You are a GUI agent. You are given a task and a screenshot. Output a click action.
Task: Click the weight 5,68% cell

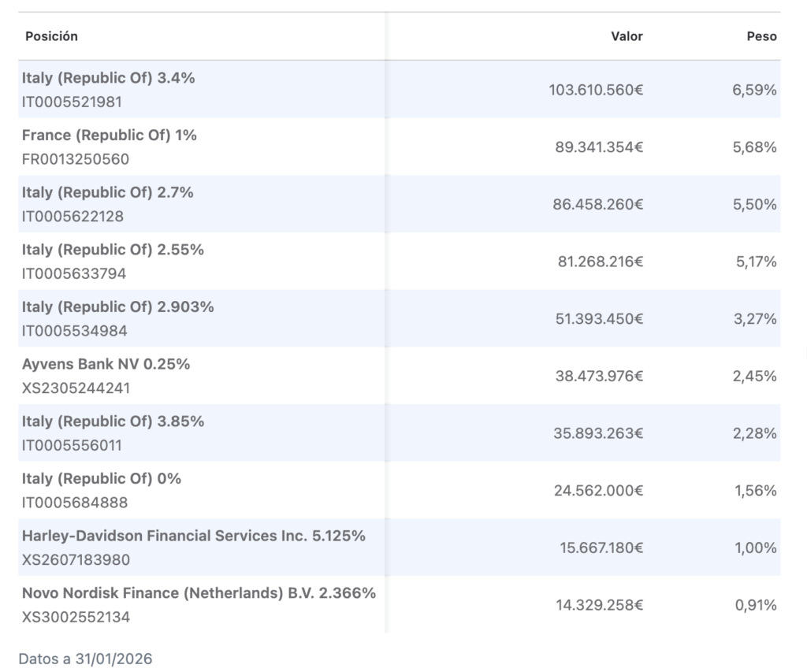754,147
